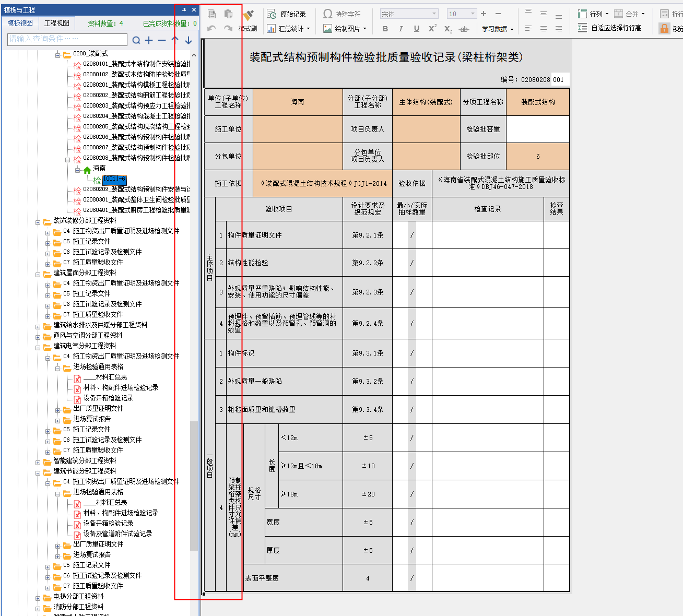This screenshot has width=683, height=616.
Task: Activate the 格式刷 format painter brush
Action: click(x=248, y=20)
